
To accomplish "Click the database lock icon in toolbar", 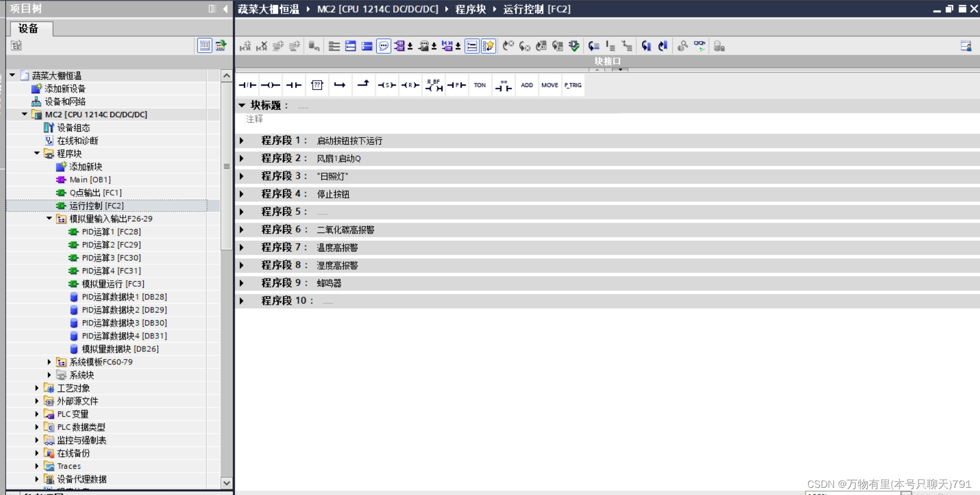I will [x=719, y=46].
